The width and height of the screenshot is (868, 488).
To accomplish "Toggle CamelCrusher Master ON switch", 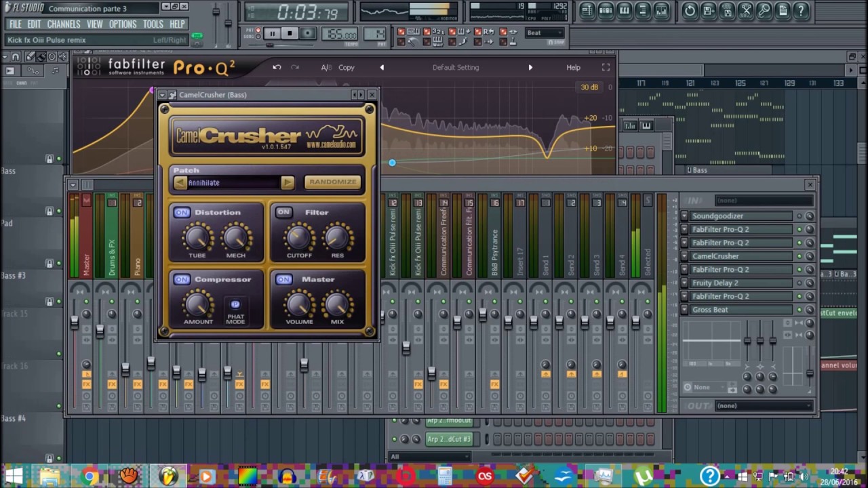I will click(x=283, y=279).
